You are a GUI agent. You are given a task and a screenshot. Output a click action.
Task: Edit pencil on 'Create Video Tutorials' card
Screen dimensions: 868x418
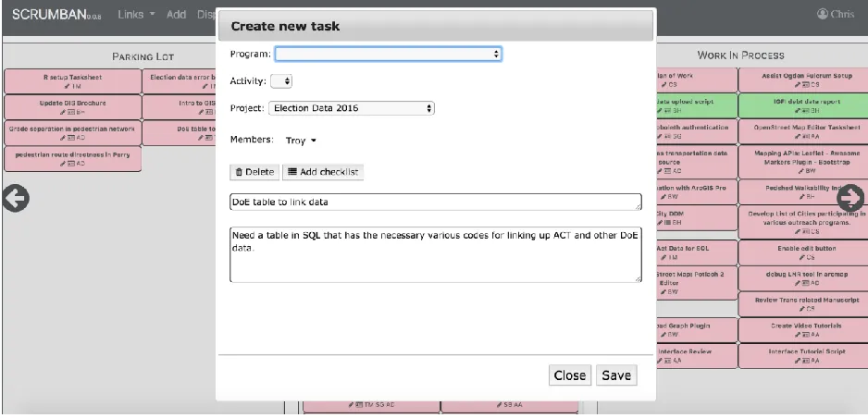tap(797, 335)
